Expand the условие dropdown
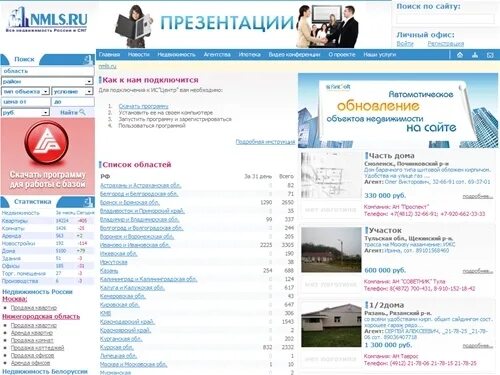 [72, 91]
